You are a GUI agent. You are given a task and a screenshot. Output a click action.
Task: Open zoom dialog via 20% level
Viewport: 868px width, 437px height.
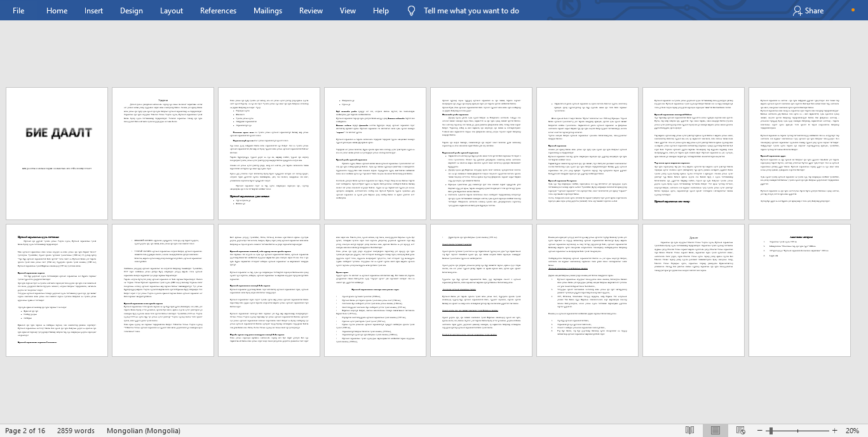click(x=851, y=431)
